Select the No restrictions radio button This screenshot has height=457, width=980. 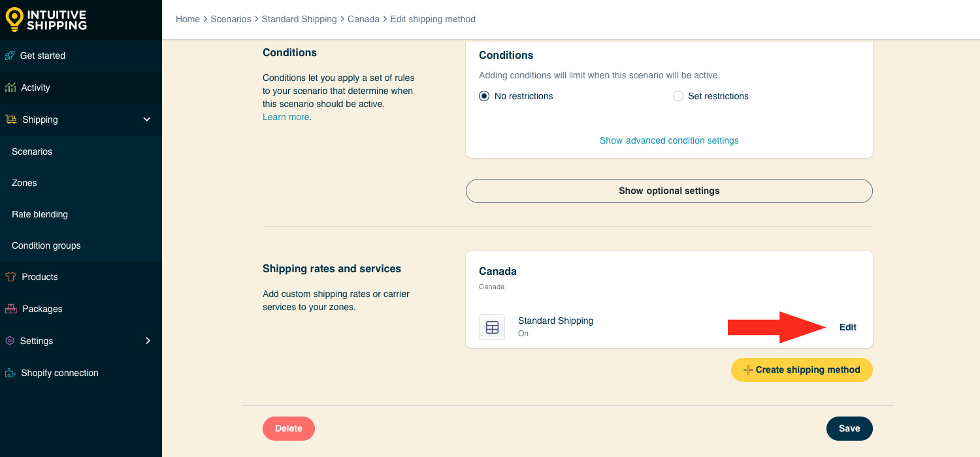coord(484,96)
